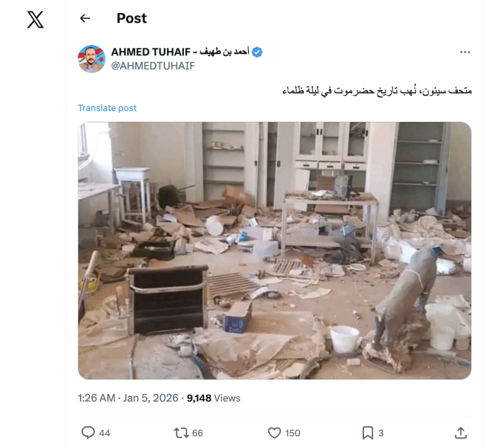Click the 1:26 AM · Jan 5, 2026 timestamp

(x=128, y=398)
